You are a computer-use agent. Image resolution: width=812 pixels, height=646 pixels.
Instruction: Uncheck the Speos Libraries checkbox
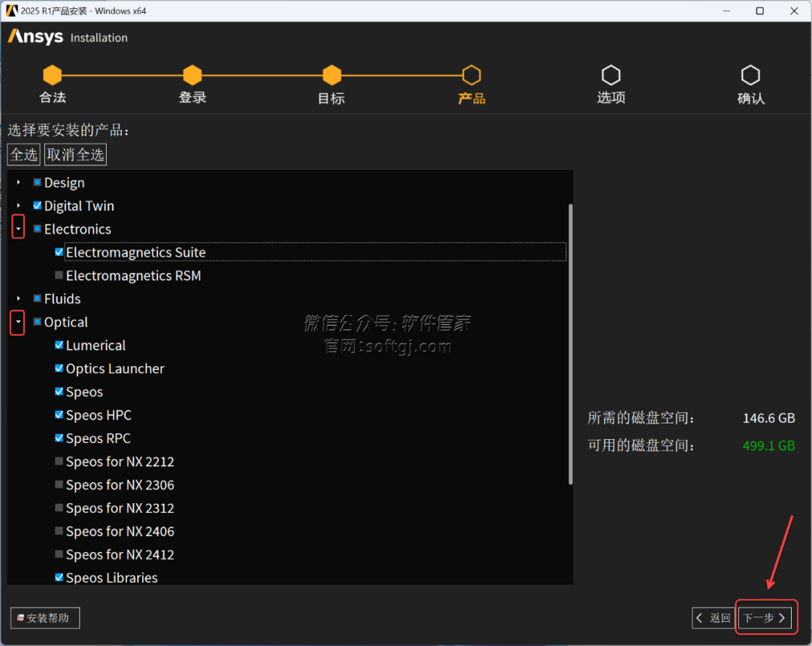click(x=59, y=578)
